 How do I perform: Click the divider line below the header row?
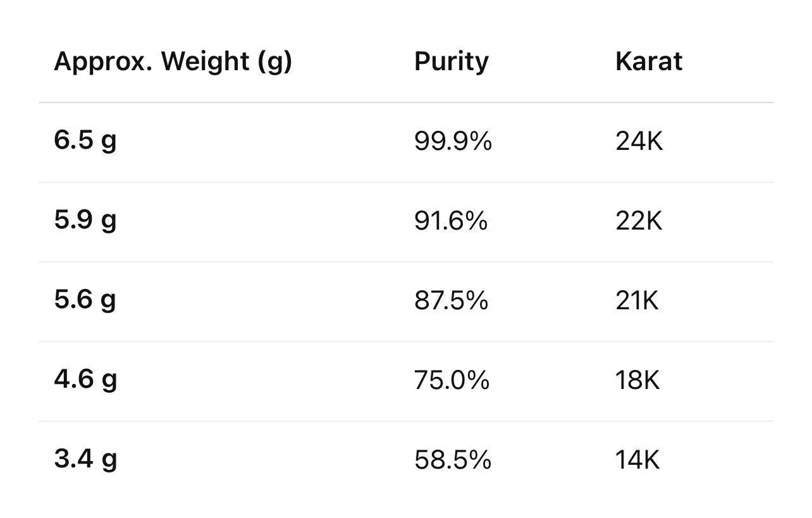(405, 102)
